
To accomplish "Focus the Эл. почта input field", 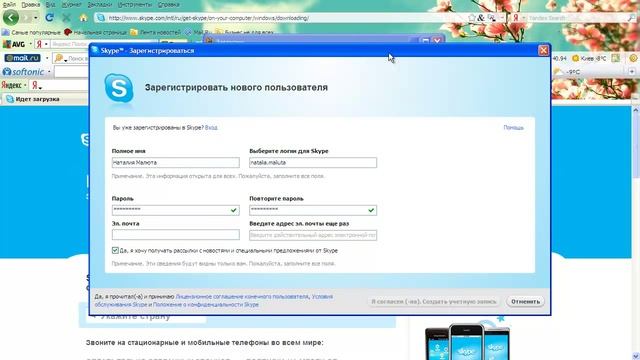I will (176, 234).
